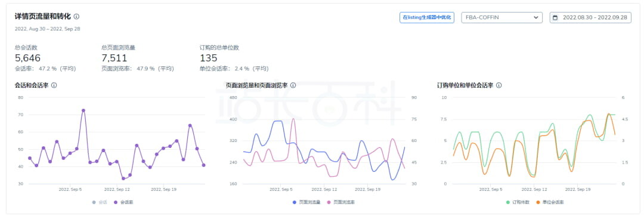Open date range 2022.08.30 - 2022.09.28 picker
The image size is (644, 216).
[590, 18]
